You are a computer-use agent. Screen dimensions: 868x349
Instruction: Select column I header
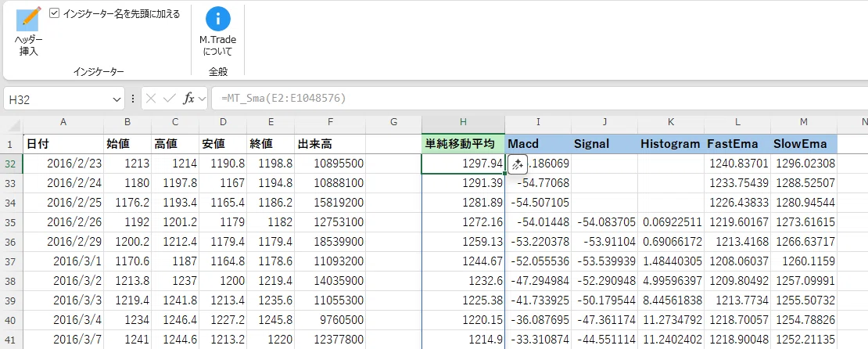point(538,122)
